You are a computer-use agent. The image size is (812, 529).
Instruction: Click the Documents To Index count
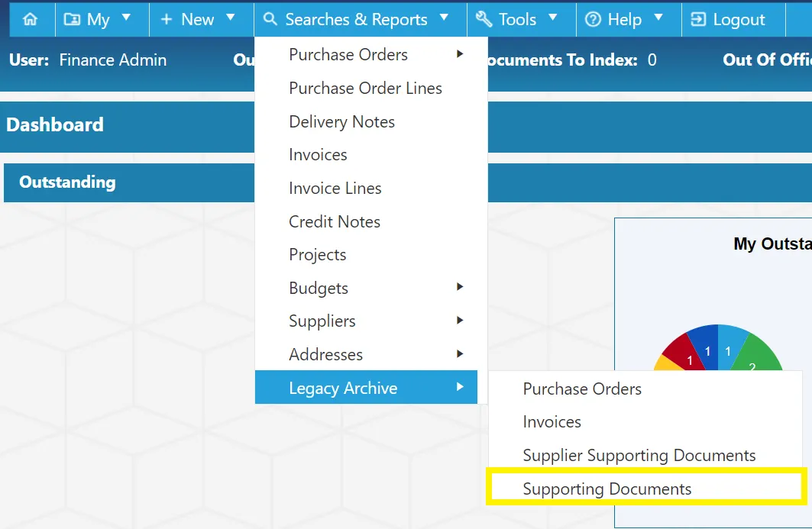[652, 60]
